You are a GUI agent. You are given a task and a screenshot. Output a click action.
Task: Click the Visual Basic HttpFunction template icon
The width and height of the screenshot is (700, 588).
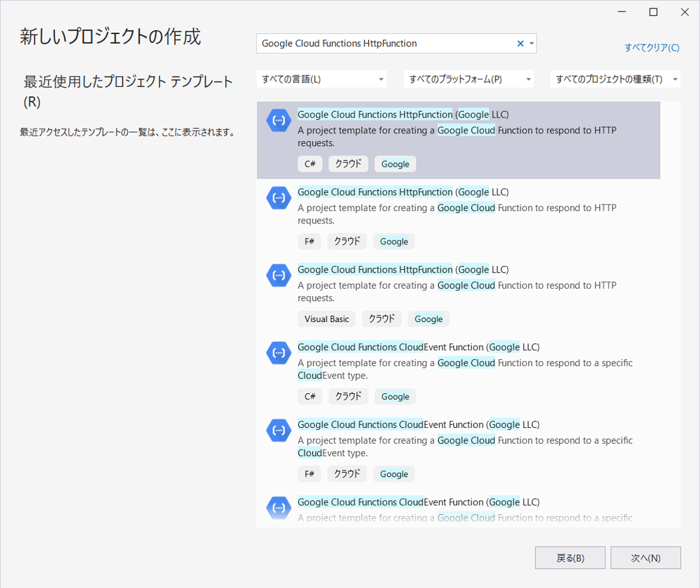(279, 275)
